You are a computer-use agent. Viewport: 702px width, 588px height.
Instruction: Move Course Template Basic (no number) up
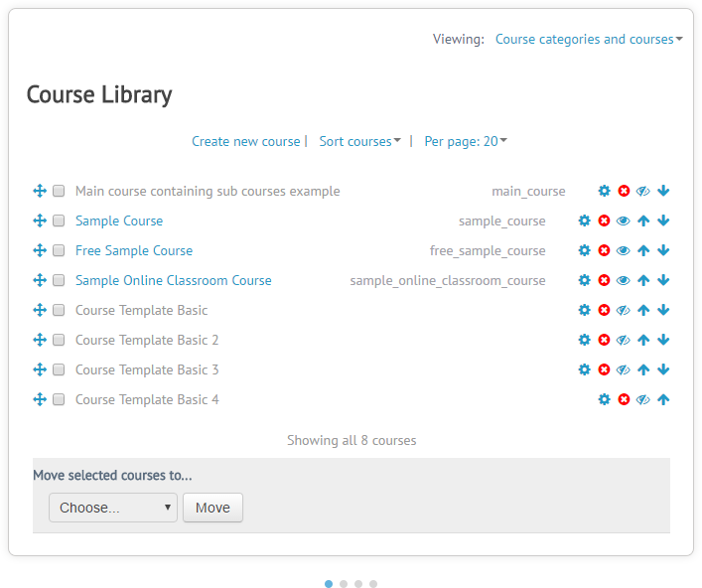tap(643, 310)
